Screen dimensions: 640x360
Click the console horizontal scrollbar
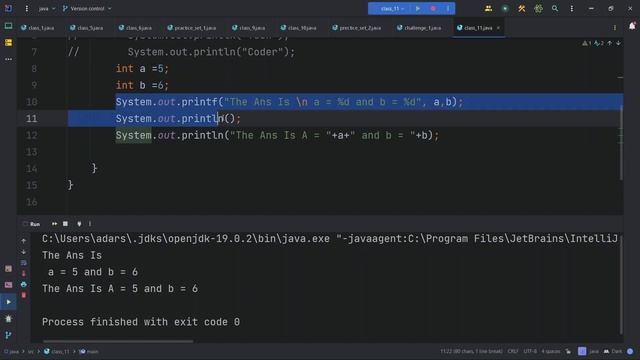(x=118, y=341)
